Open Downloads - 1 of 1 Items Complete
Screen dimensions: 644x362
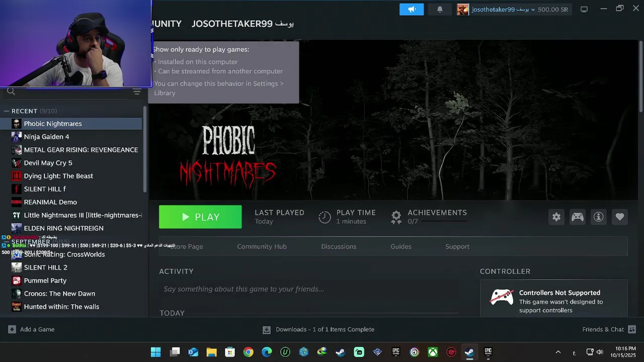318,329
